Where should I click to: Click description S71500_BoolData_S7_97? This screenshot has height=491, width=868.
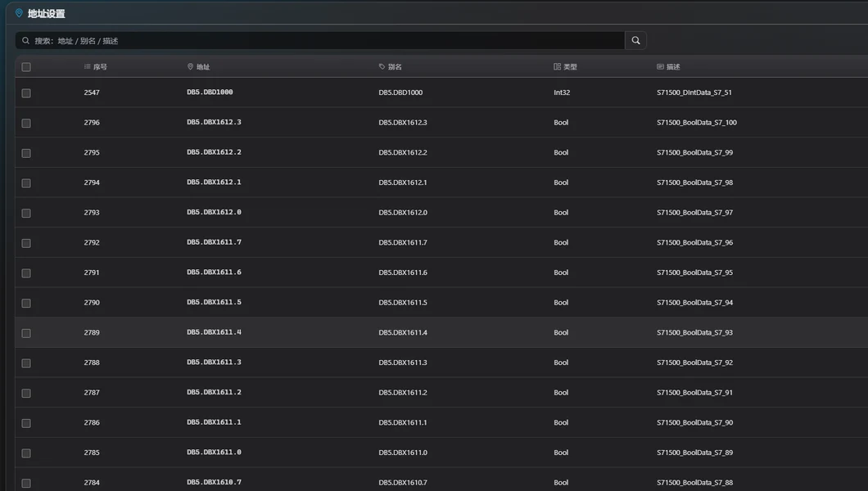tap(694, 212)
